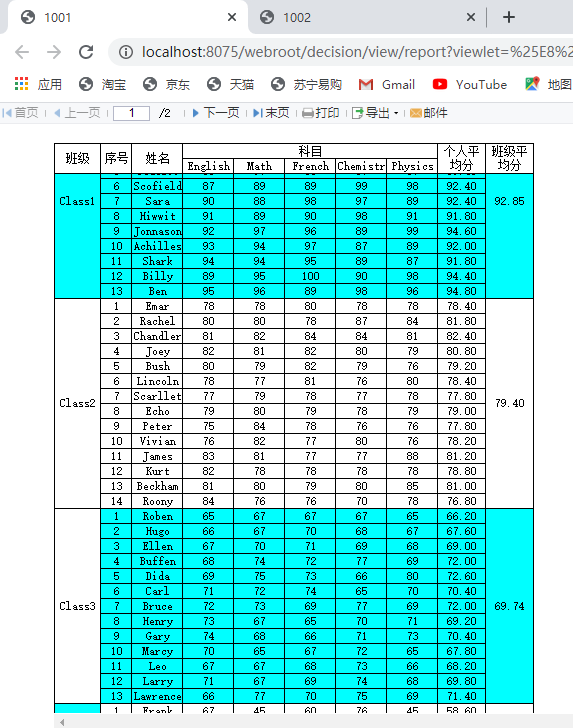Viewport: 573px width, 728px height.
Task: Click the browser forward arrow
Action: pyautogui.click(x=54, y=52)
